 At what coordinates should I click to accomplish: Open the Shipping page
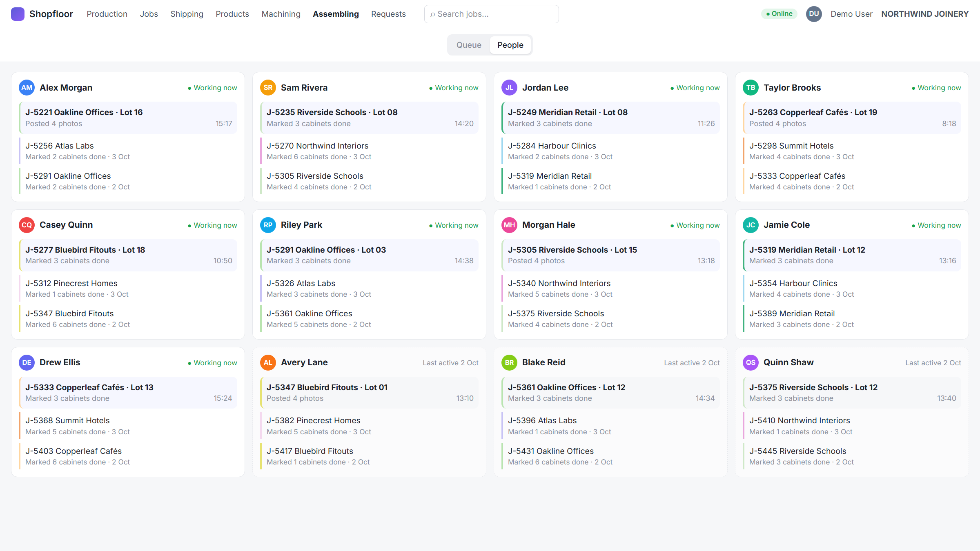[187, 14]
